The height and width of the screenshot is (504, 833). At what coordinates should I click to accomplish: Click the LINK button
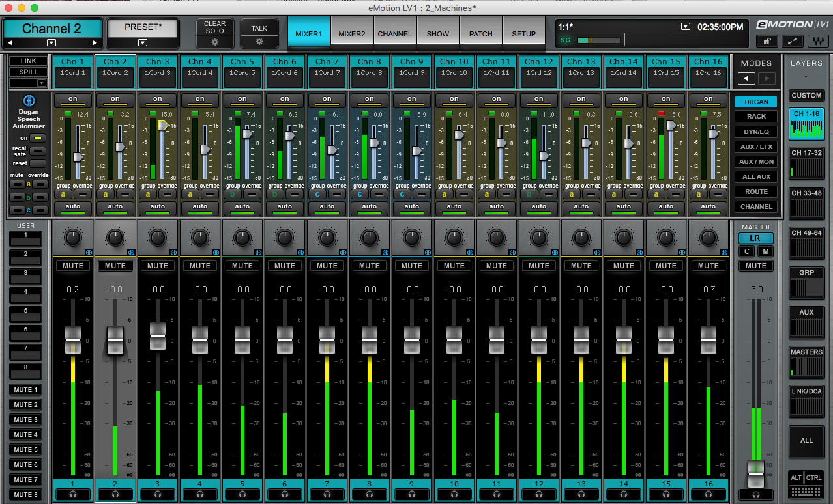point(29,61)
